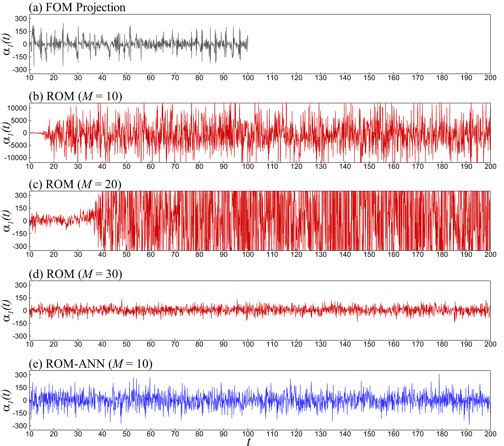Click x-tick "190" under panel (d)
This screenshot has height=446, width=504.
[x=466, y=344]
